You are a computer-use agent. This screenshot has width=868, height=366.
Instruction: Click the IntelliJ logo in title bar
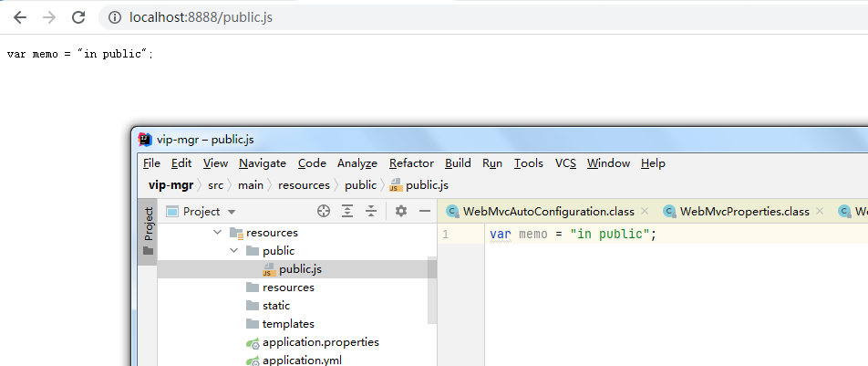(x=145, y=140)
